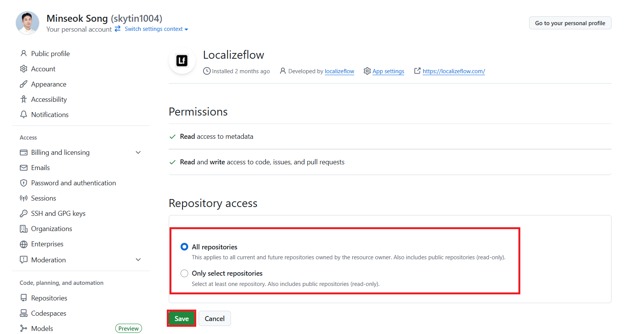Click 'Installed 2 months ago' text
The width and height of the screenshot is (644, 334).
(x=241, y=71)
